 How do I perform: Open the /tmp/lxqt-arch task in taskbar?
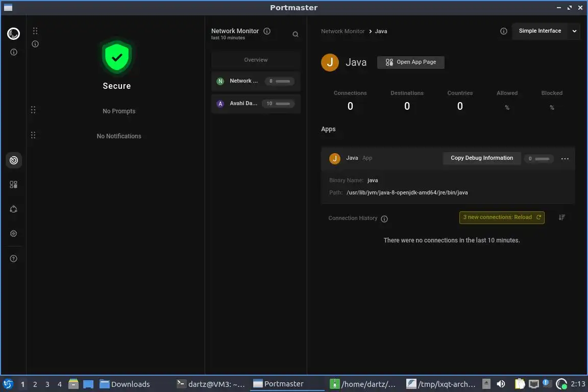(442, 384)
